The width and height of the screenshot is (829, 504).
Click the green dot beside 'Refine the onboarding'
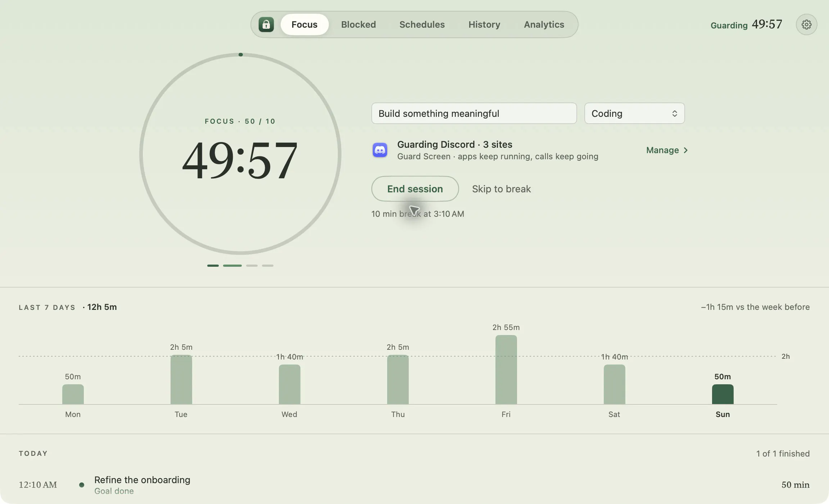pos(82,485)
